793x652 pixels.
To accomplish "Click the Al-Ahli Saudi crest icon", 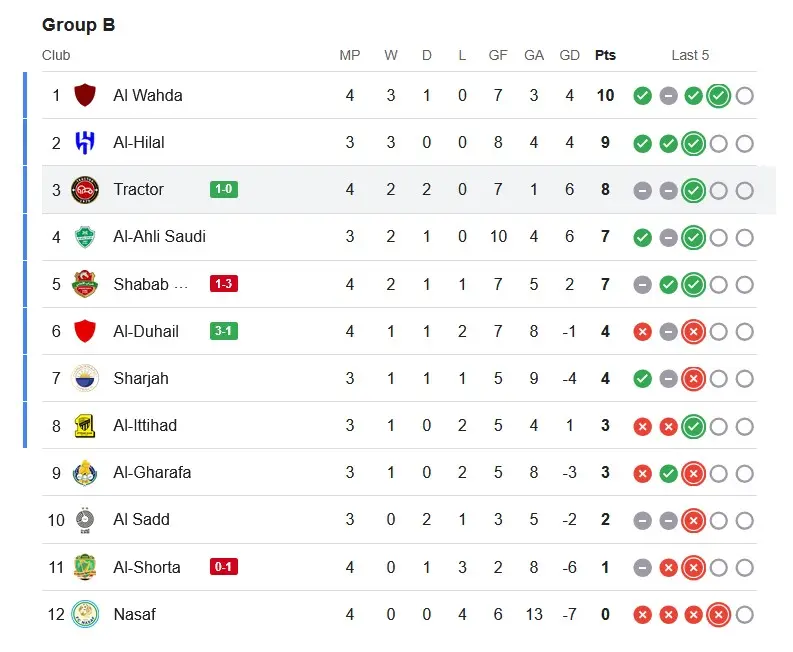I will pos(85,237).
